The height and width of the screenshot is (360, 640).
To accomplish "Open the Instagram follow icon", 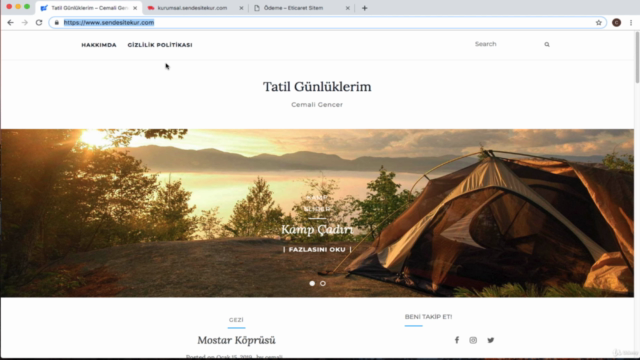I will [x=473, y=340].
